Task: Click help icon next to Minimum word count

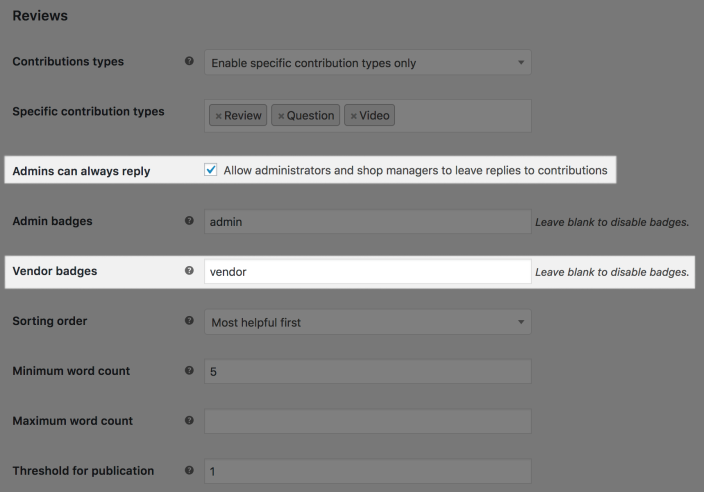Action: point(189,371)
